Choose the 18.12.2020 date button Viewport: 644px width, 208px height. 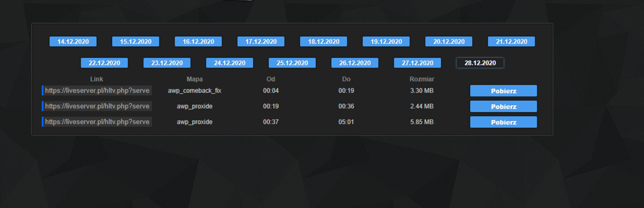click(324, 41)
